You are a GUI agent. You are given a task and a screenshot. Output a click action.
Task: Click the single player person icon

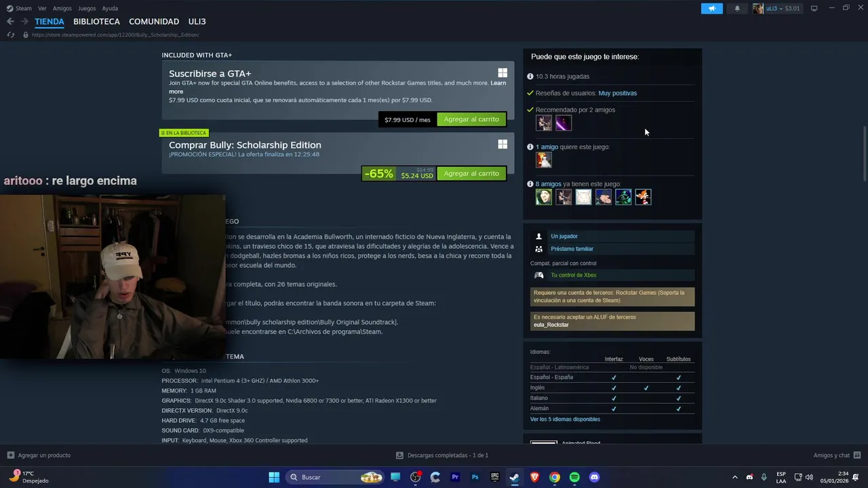click(x=538, y=236)
